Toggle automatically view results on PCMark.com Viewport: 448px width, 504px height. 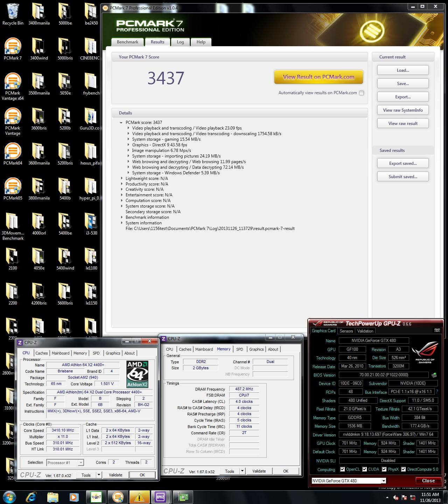tap(362, 93)
